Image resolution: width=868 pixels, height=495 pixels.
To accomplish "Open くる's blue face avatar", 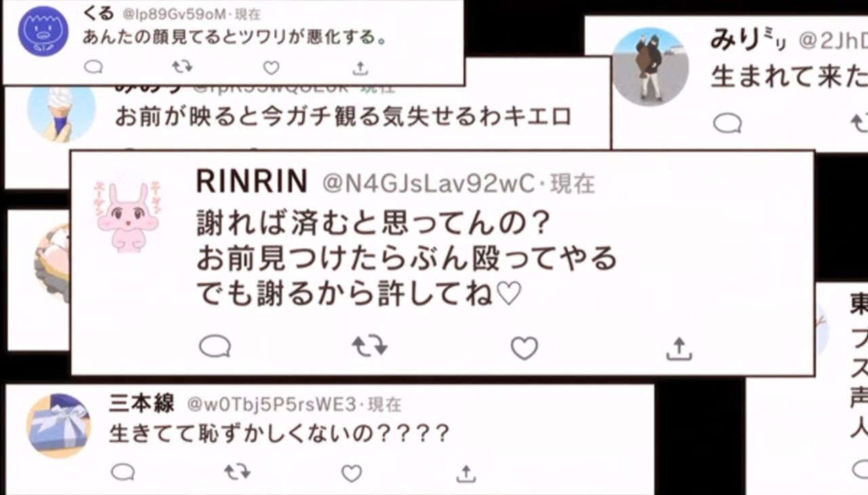I will 43,31.
